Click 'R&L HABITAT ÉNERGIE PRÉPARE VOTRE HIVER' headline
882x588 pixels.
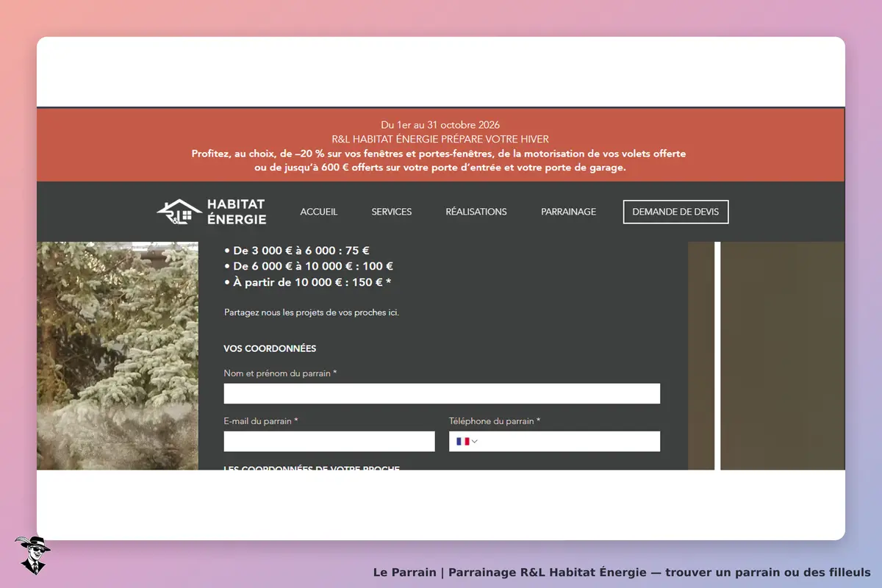(440, 139)
